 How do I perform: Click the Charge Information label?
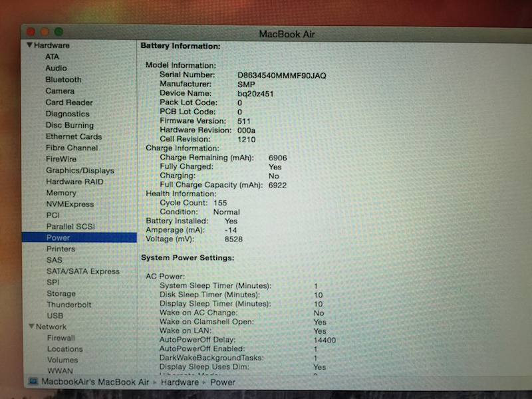182,148
